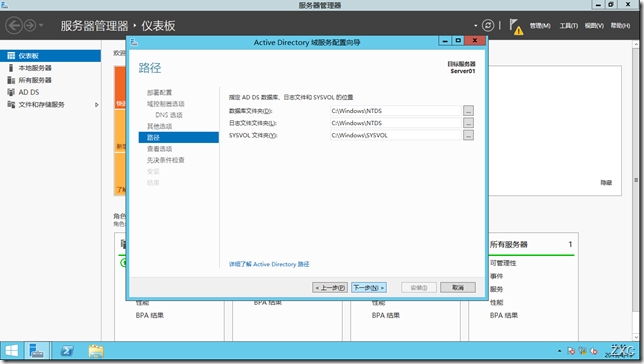Open the Windows Start button
Screen dimensions: 644x364
(12, 351)
